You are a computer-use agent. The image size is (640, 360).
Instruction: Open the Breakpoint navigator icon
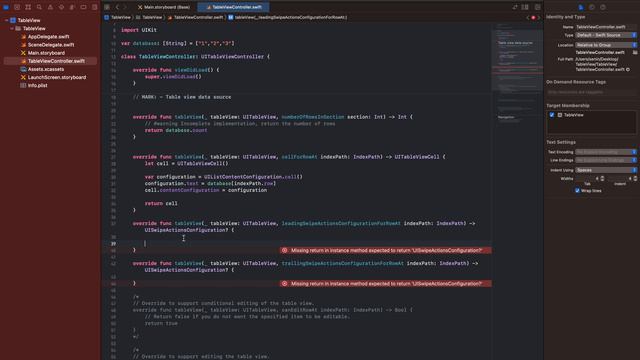pyautogui.click(x=83, y=7)
